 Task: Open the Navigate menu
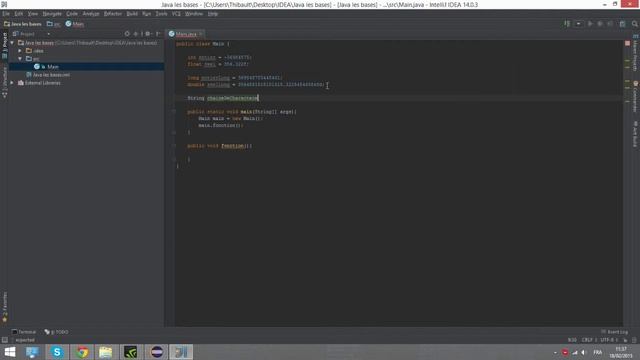[52, 14]
